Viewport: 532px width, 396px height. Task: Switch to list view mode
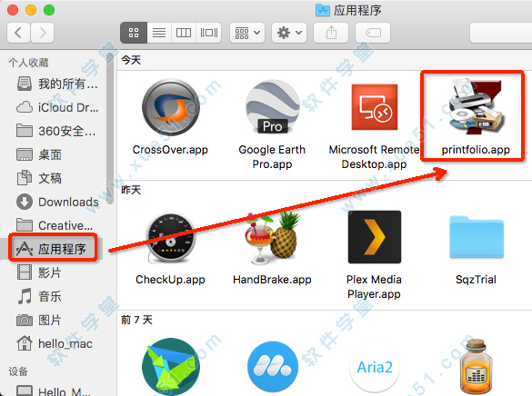(159, 33)
